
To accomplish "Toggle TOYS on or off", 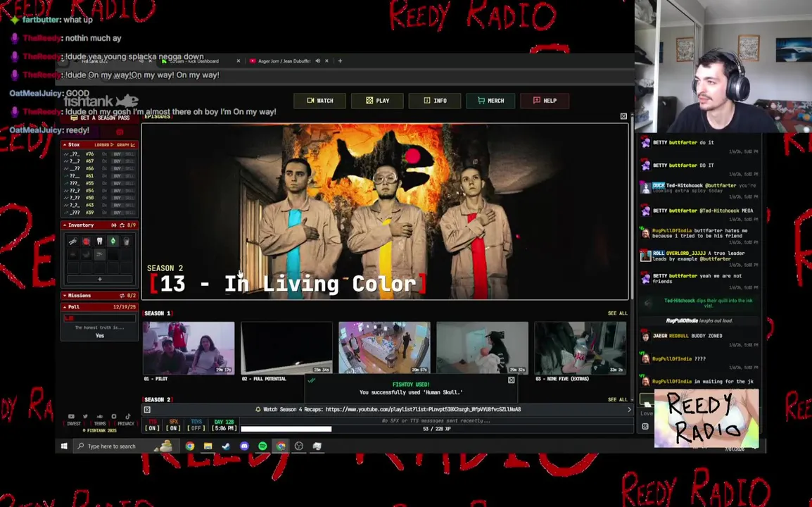I will coord(196,425).
